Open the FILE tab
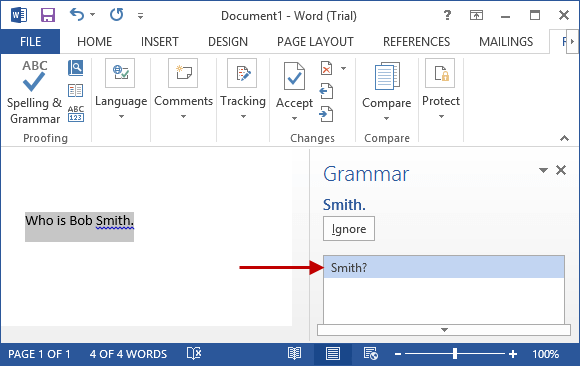Viewport: 580px width, 366px height. pyautogui.click(x=30, y=41)
